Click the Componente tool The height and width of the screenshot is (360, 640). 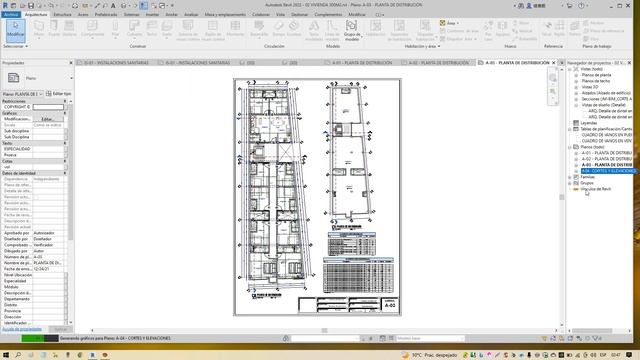click(93, 30)
